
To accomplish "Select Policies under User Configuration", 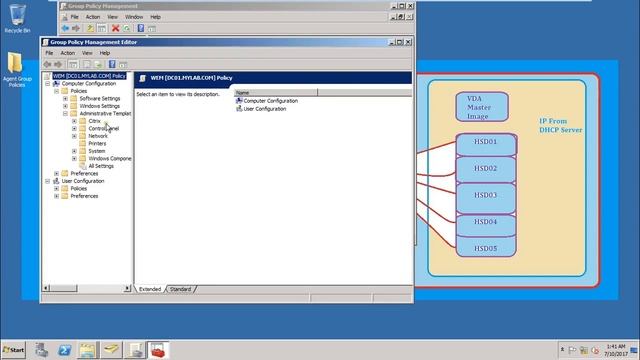I will (78, 189).
